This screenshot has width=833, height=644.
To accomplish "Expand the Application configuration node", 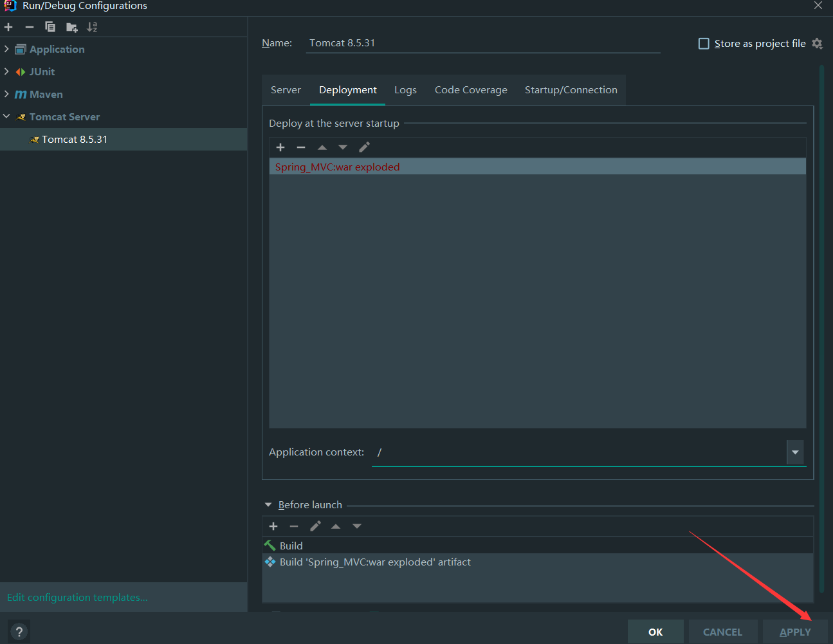I will (x=6, y=49).
